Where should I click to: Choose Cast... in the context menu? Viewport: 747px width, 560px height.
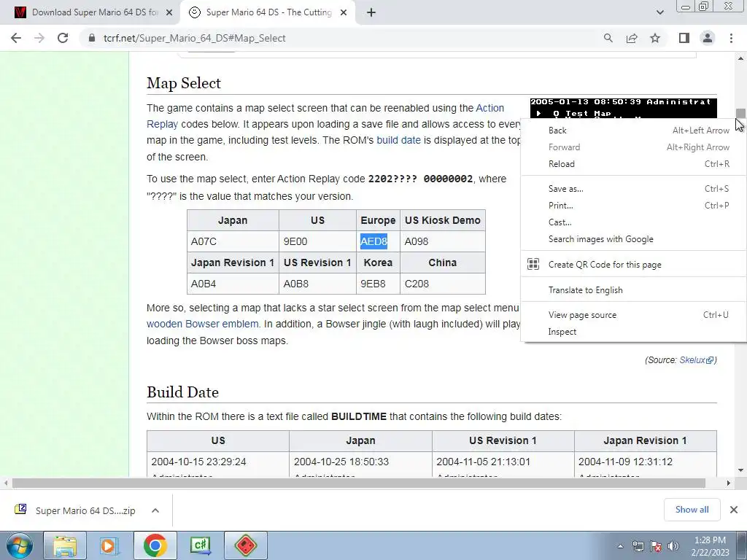click(634, 222)
